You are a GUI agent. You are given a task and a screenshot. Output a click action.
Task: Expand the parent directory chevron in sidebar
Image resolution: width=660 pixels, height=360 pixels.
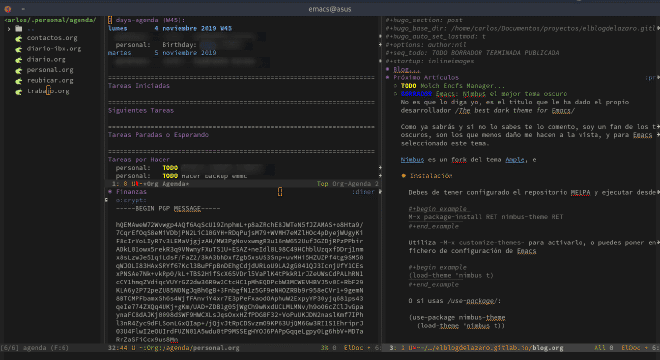click(9, 29)
